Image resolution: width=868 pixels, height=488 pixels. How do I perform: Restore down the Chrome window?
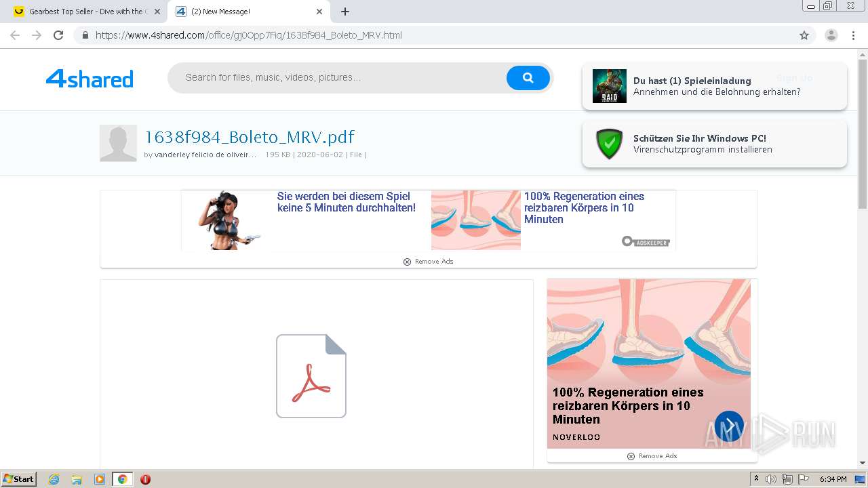[x=828, y=6]
